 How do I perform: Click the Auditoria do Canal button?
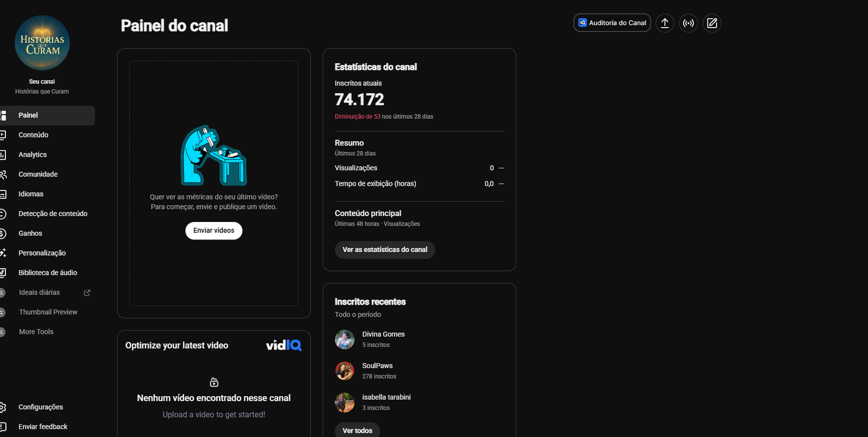coord(612,23)
